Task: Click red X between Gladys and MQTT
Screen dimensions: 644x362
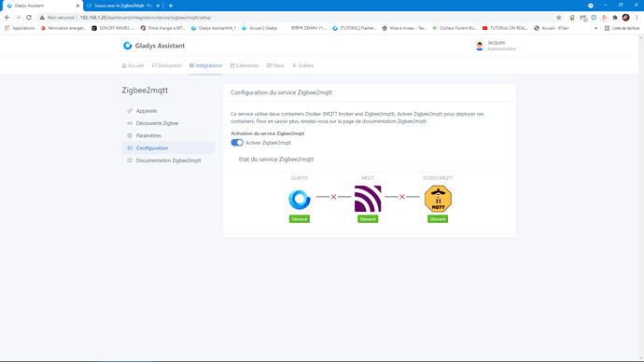Action: (333, 197)
